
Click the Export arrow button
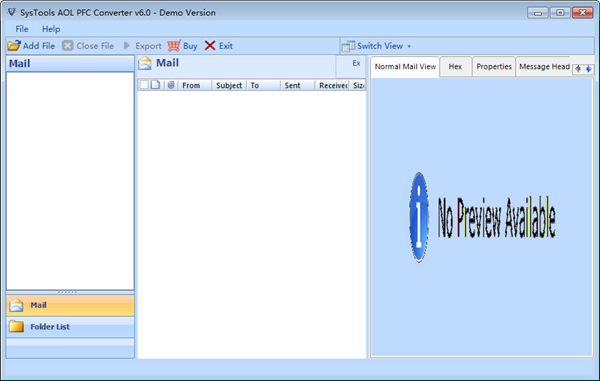(143, 46)
